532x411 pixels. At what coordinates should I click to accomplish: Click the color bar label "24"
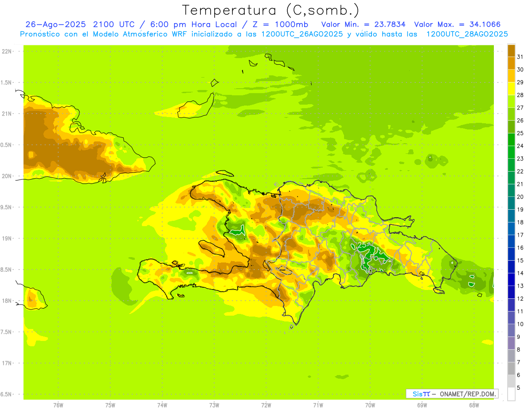click(520, 146)
